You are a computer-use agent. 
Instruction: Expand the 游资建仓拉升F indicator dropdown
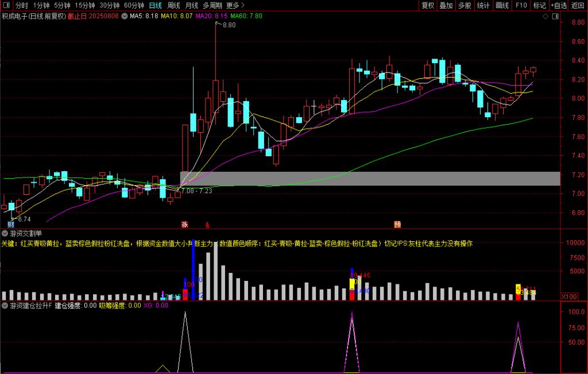point(5,305)
